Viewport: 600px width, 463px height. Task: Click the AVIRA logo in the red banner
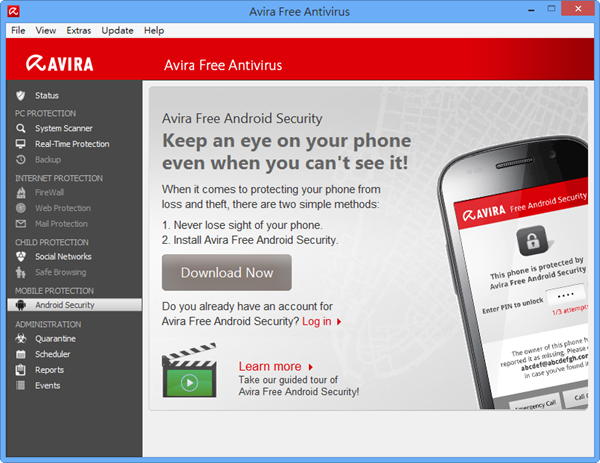pyautogui.click(x=60, y=64)
